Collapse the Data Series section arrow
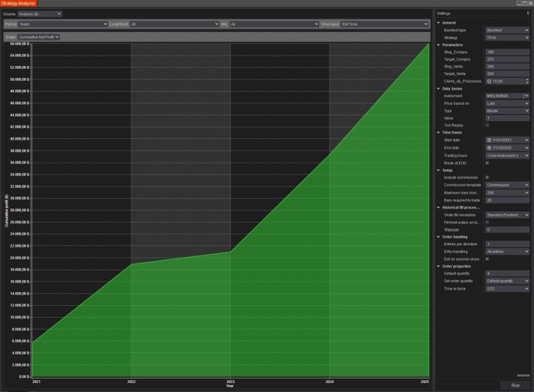This screenshot has width=534, height=392. point(438,89)
